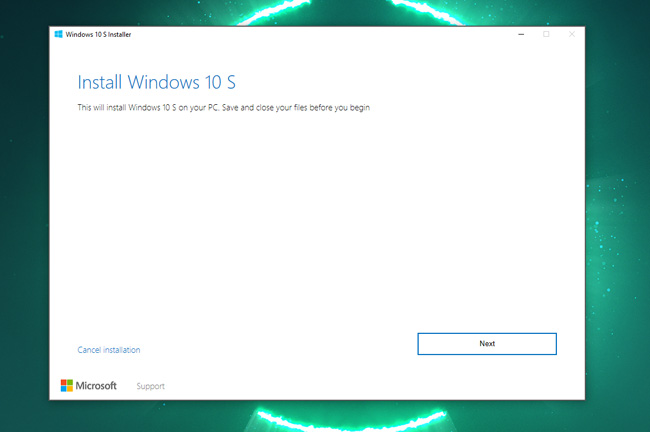Click the desktop wallpaper left of the window
The height and width of the screenshot is (432, 650).
(24, 220)
